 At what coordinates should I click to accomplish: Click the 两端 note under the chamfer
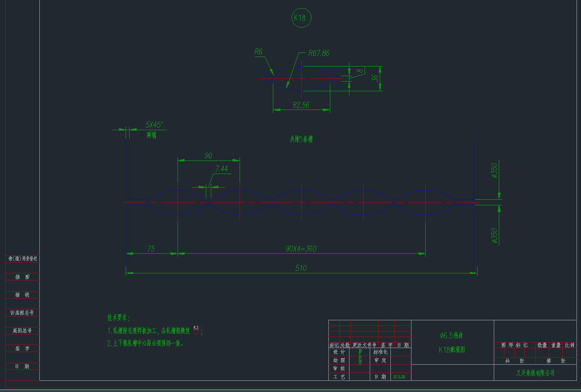point(151,135)
